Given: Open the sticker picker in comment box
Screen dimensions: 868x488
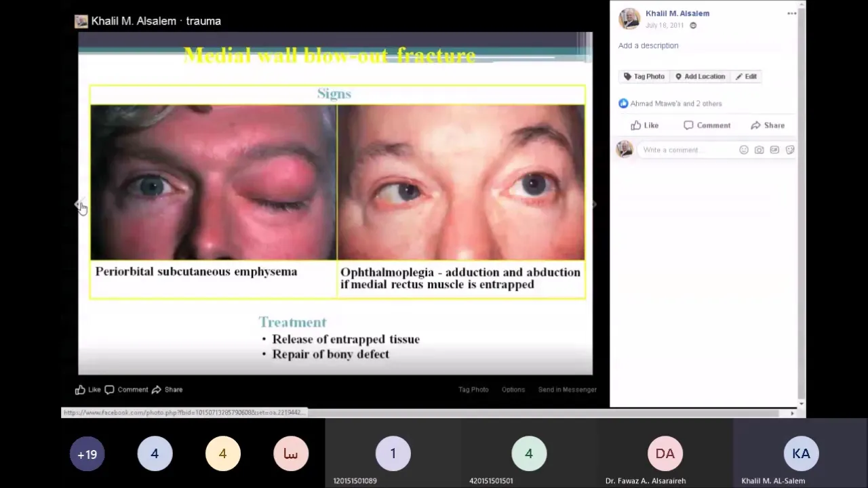Looking at the screenshot, I should [x=790, y=150].
